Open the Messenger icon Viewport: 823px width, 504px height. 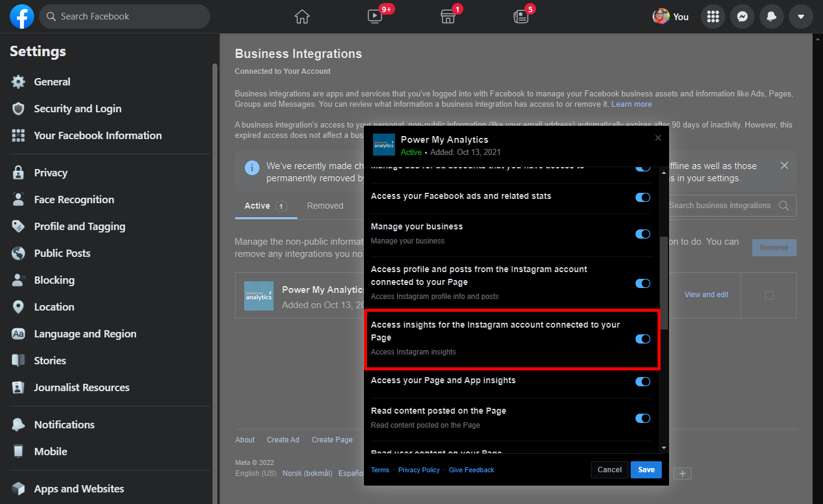coord(742,17)
